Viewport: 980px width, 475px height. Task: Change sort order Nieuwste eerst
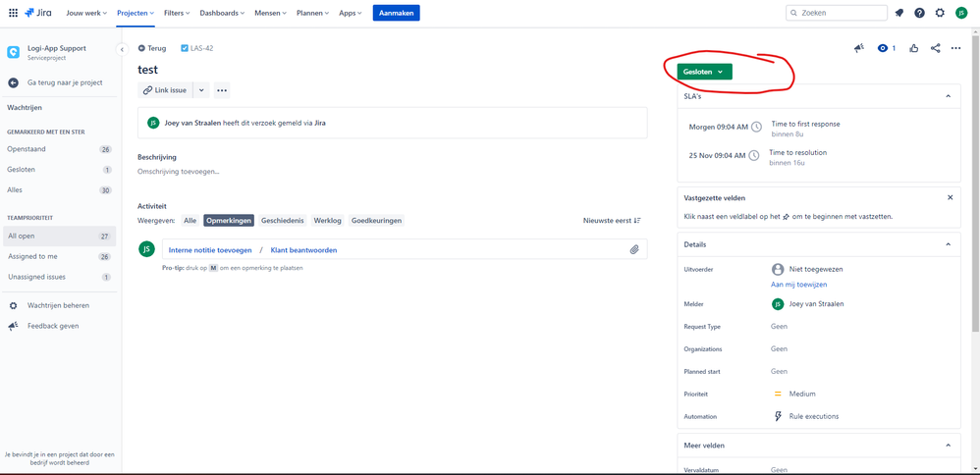(612, 220)
